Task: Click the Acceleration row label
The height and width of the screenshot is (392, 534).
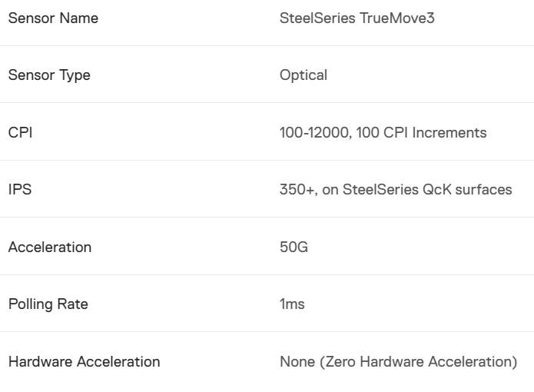Action: coord(50,247)
